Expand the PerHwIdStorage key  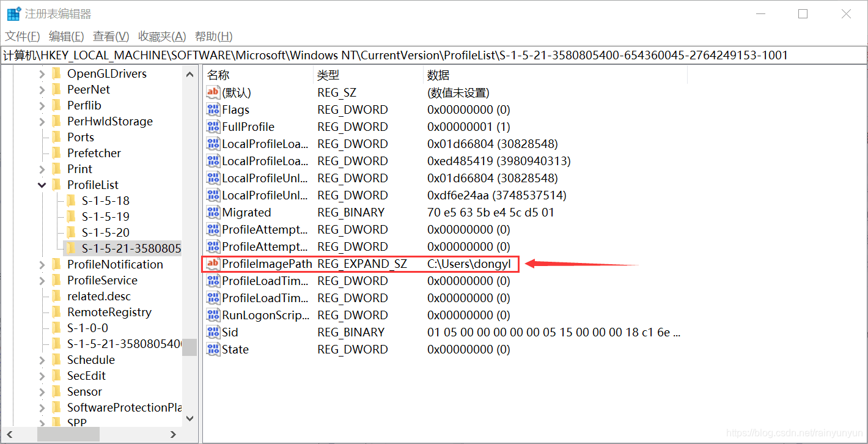[42, 121]
